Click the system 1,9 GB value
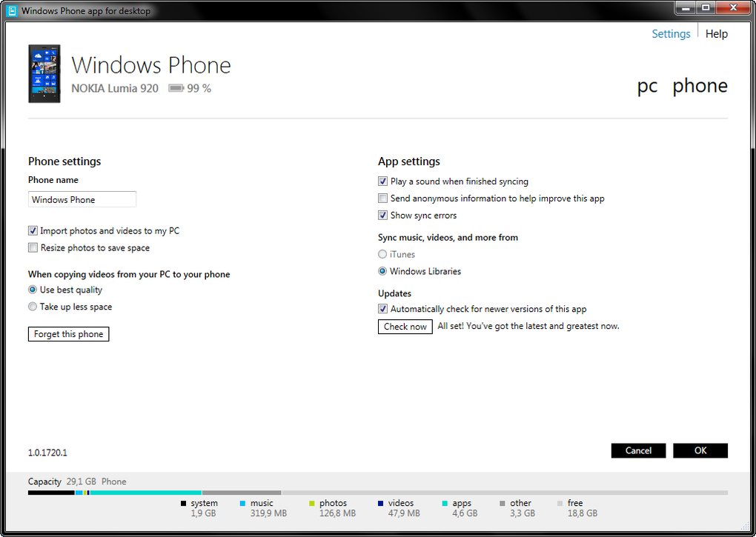The image size is (756, 537). coord(204,513)
